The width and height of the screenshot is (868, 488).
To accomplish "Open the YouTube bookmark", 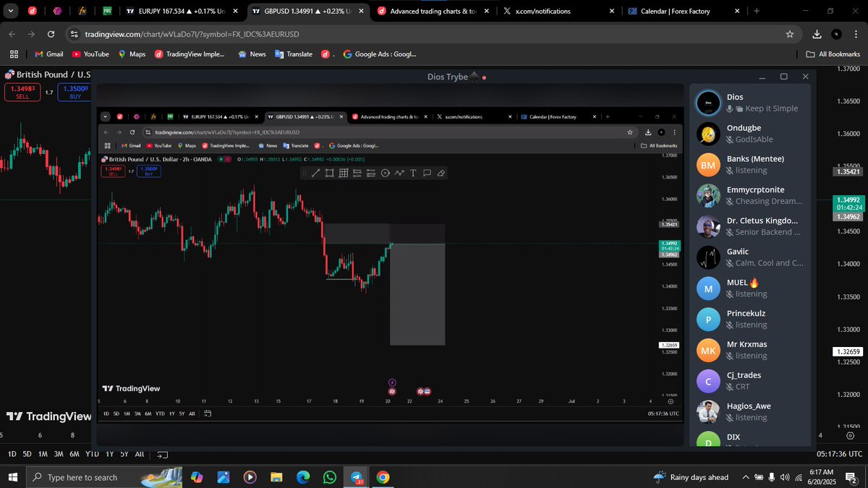I will point(90,54).
